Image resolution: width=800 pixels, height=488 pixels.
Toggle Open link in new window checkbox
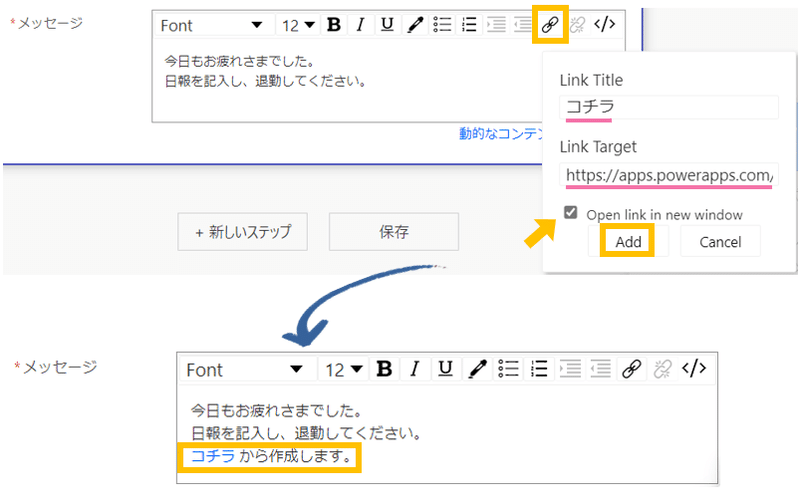click(570, 212)
